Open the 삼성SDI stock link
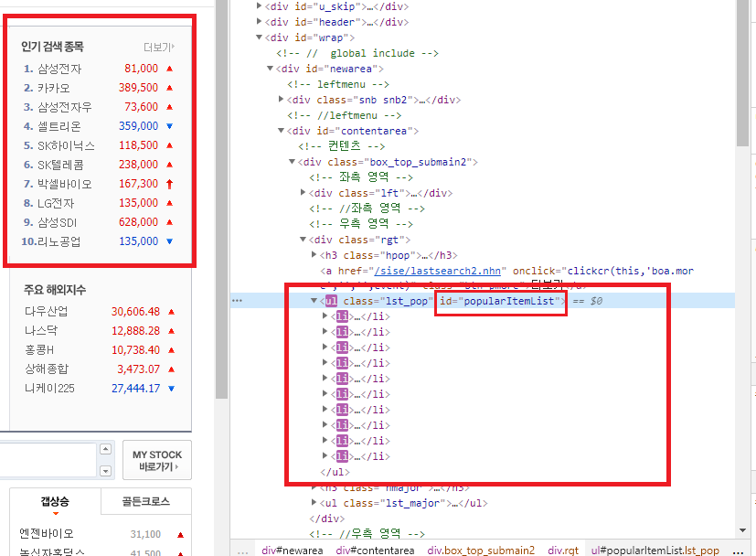This screenshot has width=756, height=556. coord(58,222)
